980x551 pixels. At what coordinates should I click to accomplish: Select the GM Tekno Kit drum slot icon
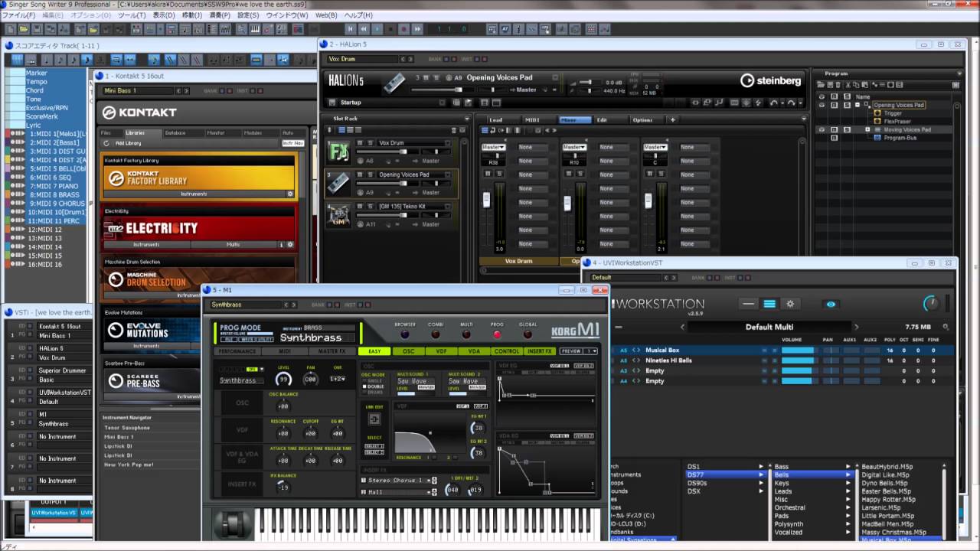(x=338, y=215)
